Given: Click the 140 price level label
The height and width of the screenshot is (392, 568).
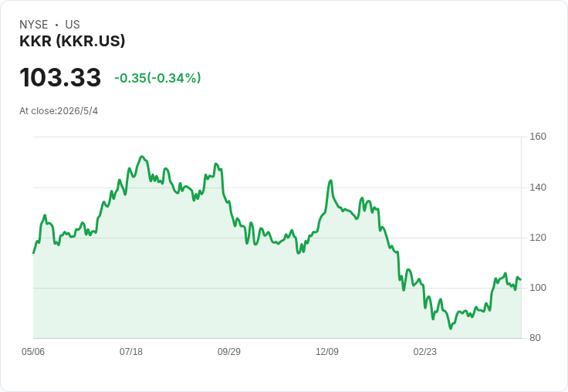Looking at the screenshot, I should (x=538, y=188).
